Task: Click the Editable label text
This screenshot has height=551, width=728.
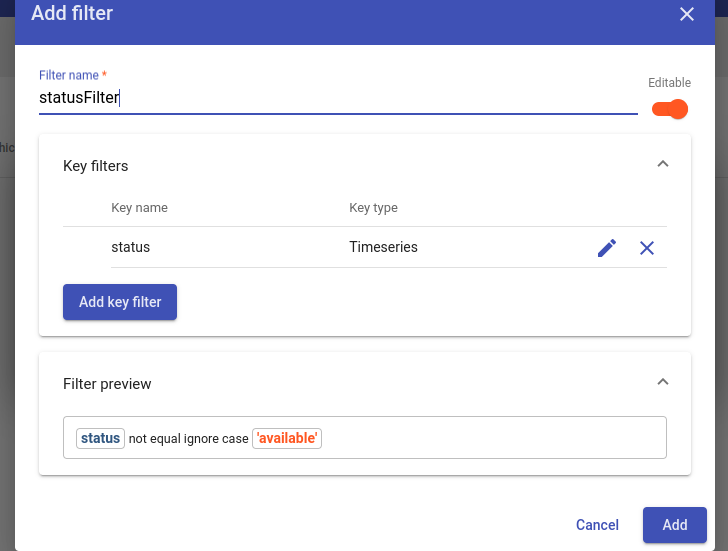Action: (669, 83)
